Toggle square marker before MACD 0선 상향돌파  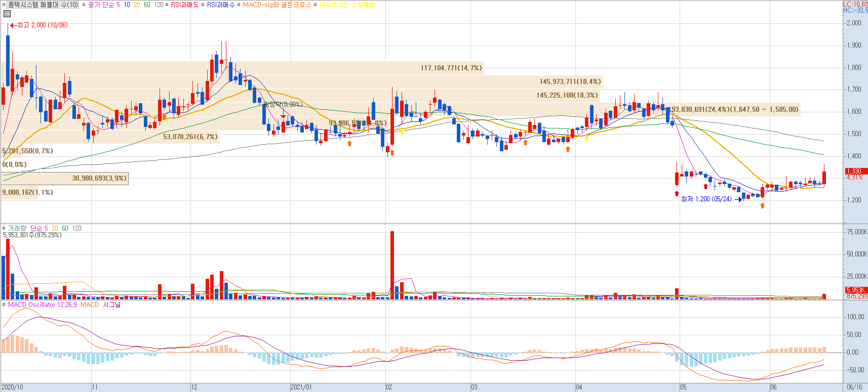pos(315,5)
